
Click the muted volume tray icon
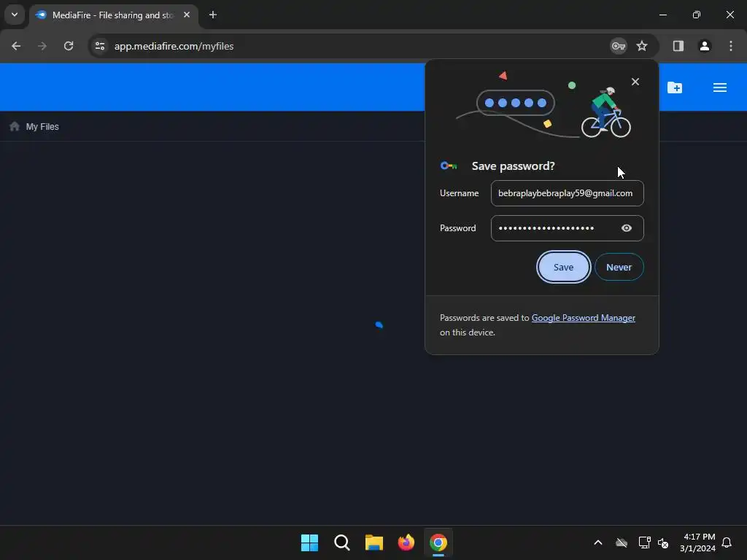coord(662,542)
